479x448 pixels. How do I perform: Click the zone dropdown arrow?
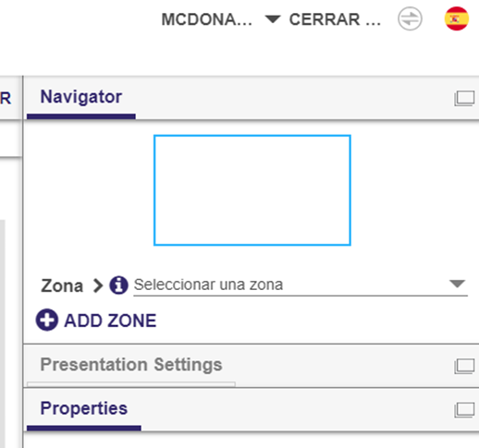(457, 284)
